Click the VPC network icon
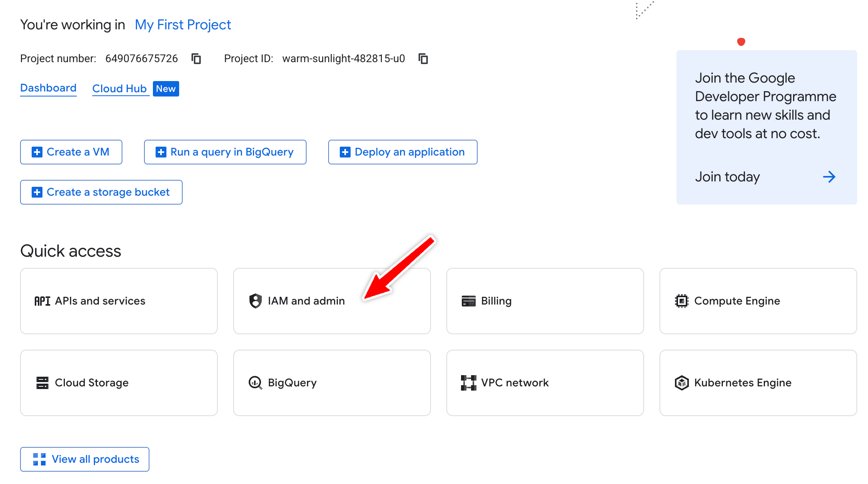The image size is (868, 484). 468,382
